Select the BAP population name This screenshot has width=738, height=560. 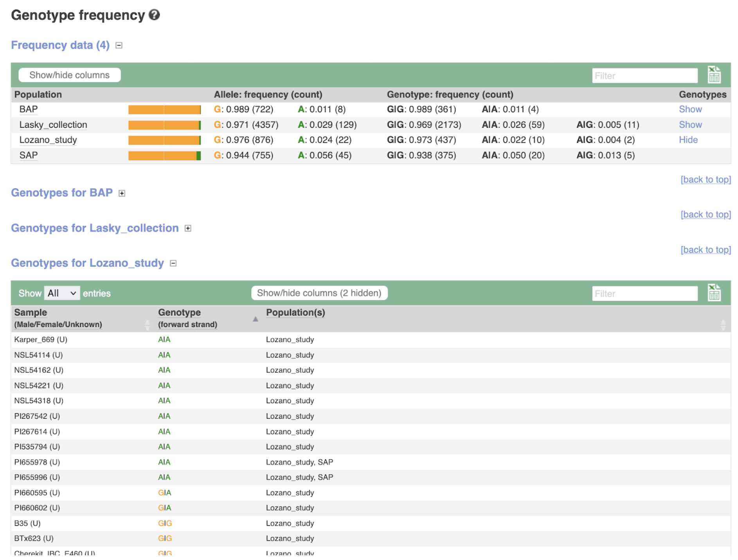(29, 109)
